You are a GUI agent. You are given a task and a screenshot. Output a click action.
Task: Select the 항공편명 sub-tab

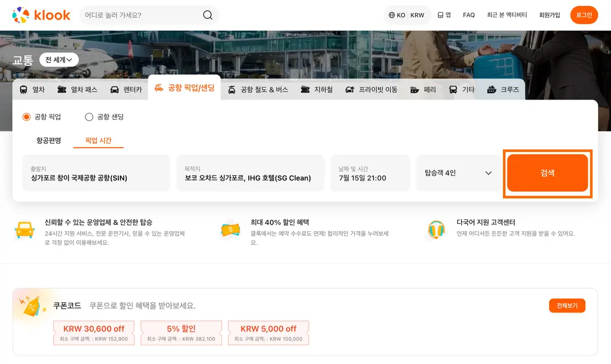point(49,141)
